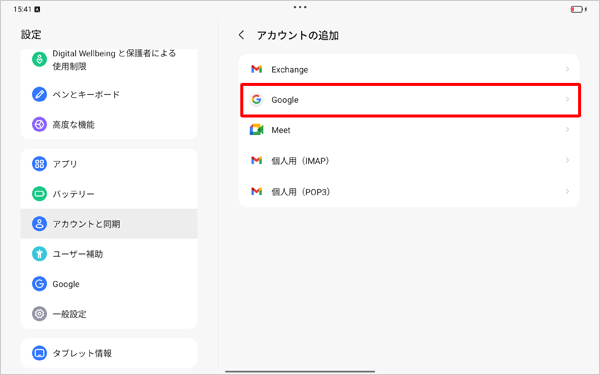
Task: Tap the 設定 heading
Action: 31,34
